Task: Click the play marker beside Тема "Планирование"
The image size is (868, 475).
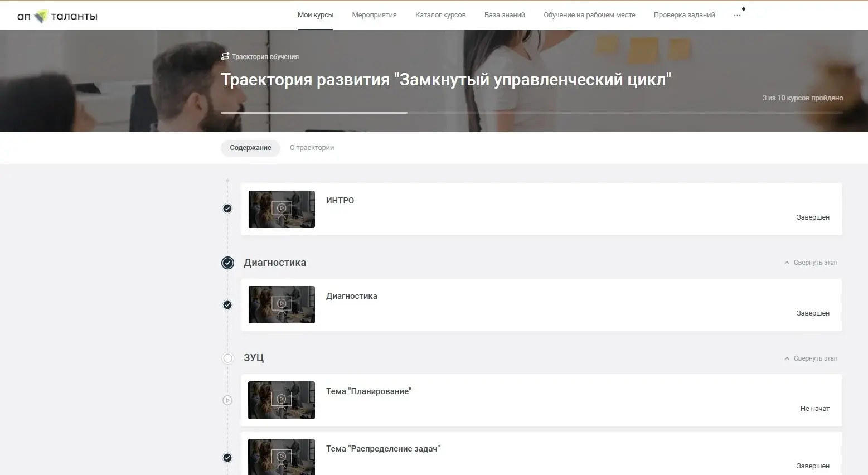Action: click(x=227, y=400)
